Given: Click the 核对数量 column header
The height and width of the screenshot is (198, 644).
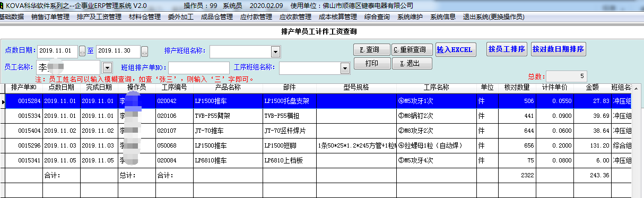Looking at the screenshot, I should 517,87.
